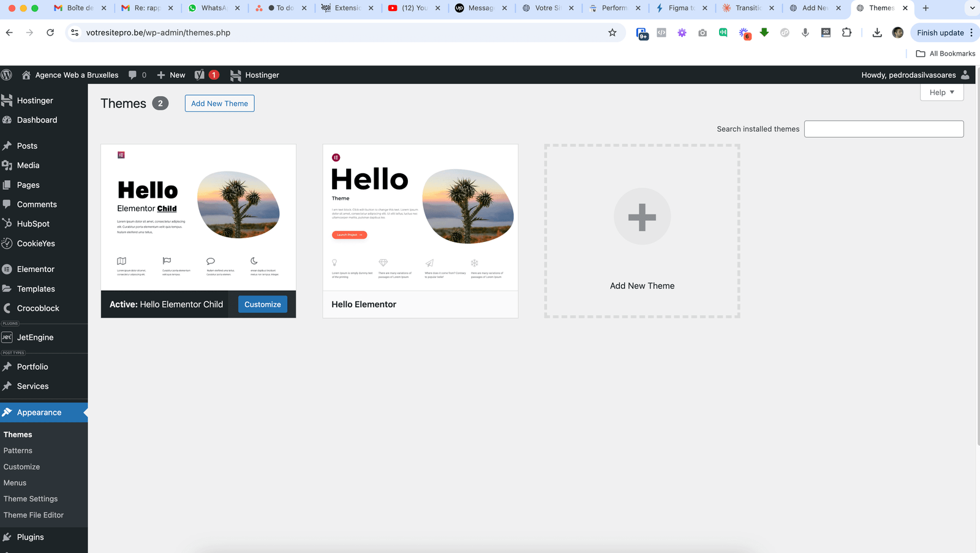Open the comments bubble in admin bar
Viewport: 980px width, 553px height.
[137, 75]
